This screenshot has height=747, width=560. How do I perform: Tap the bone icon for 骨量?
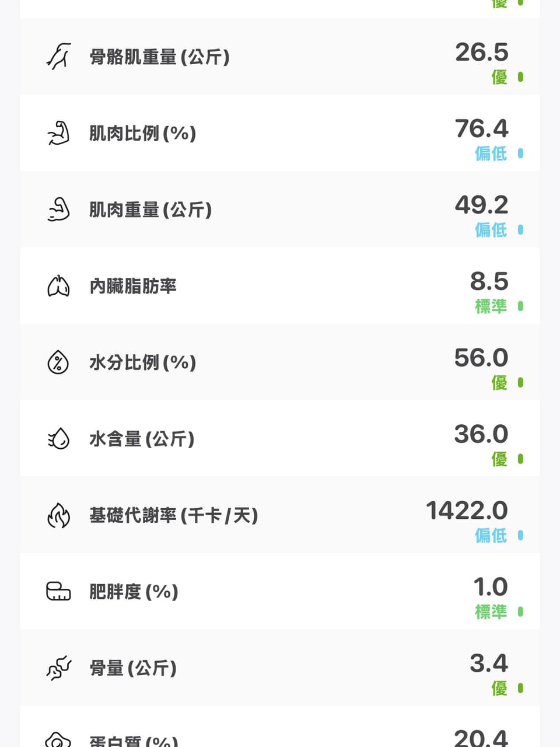point(58,668)
